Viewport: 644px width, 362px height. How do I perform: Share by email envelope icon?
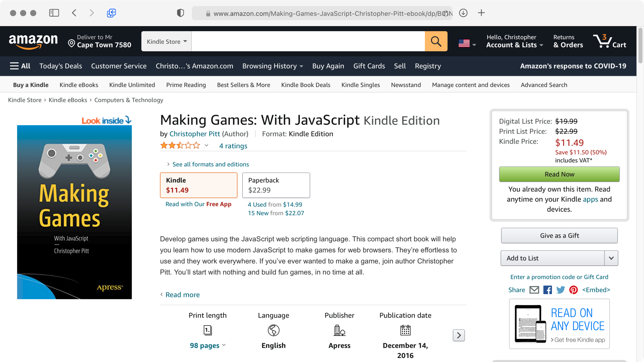click(534, 290)
